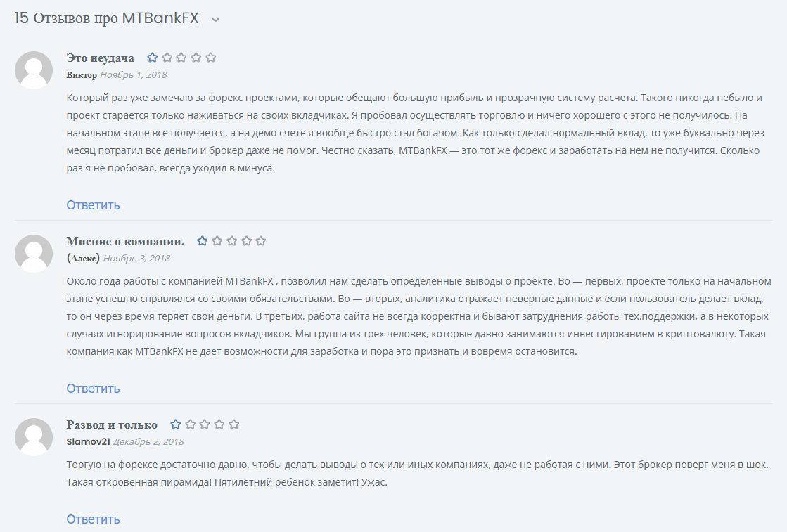Expand the 15 reviews heading chevron

(215, 20)
